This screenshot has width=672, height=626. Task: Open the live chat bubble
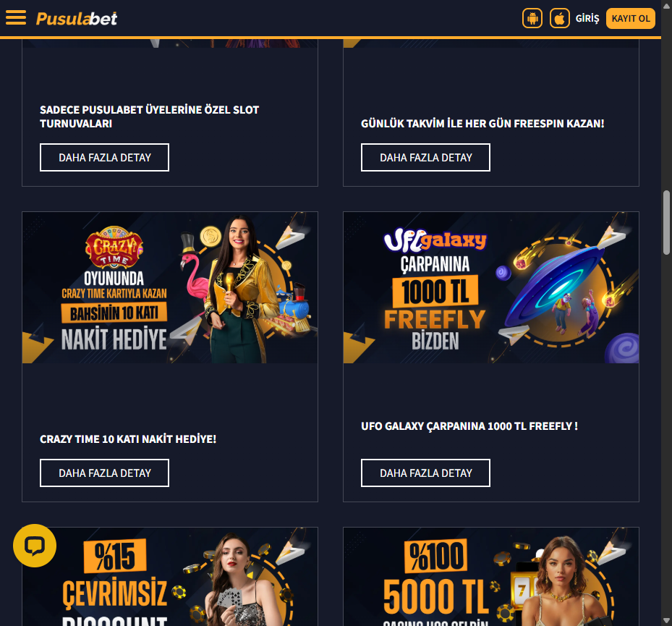35,546
